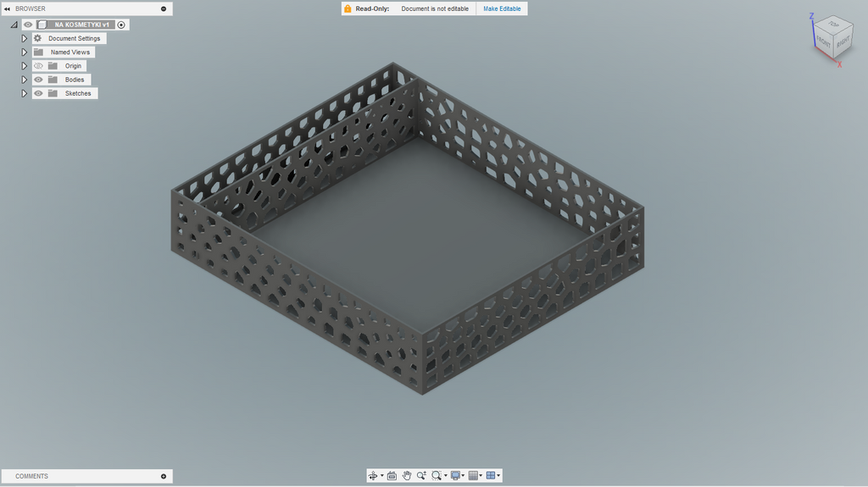868x487 pixels.
Task: Click the NA KOSMETYKI v1 component icon
Action: pyautogui.click(x=42, y=25)
